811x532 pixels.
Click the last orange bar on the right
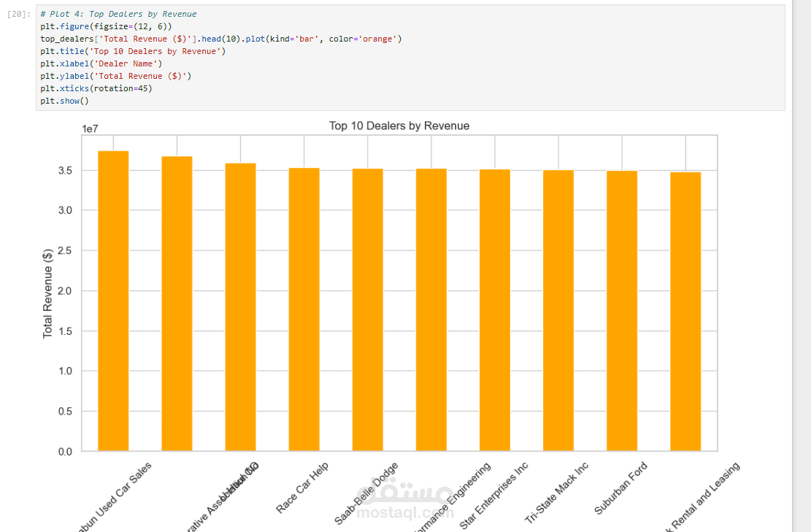[686, 311]
